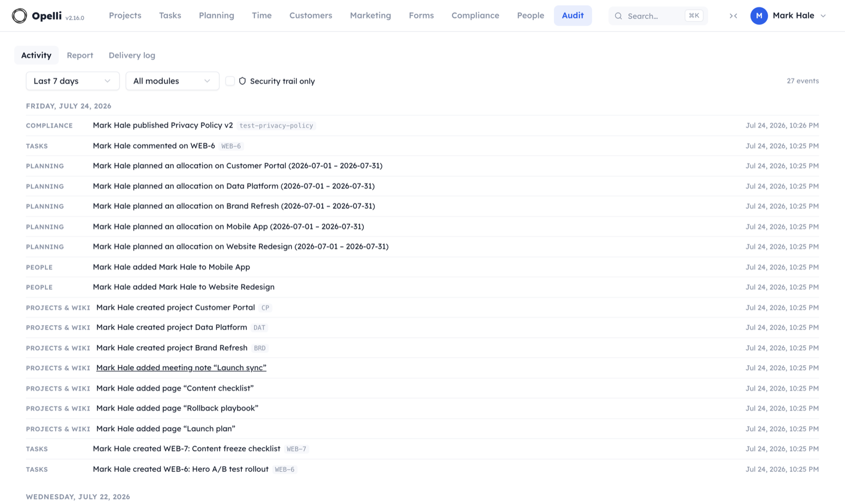The height and width of the screenshot is (504, 845).
Task: Open the Last 7 days dropdown
Action: coord(72,81)
